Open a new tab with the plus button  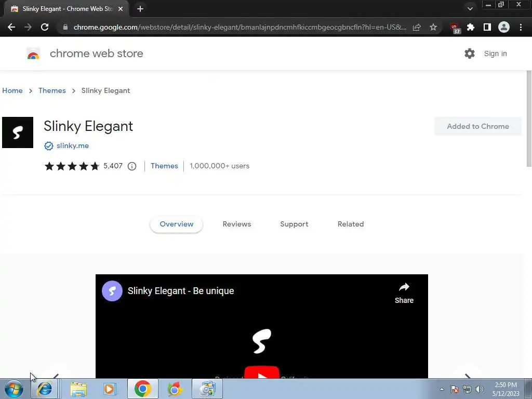[x=140, y=9]
